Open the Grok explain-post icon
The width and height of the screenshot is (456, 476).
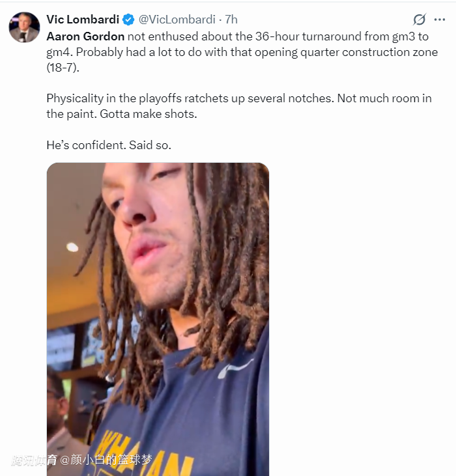coord(420,20)
